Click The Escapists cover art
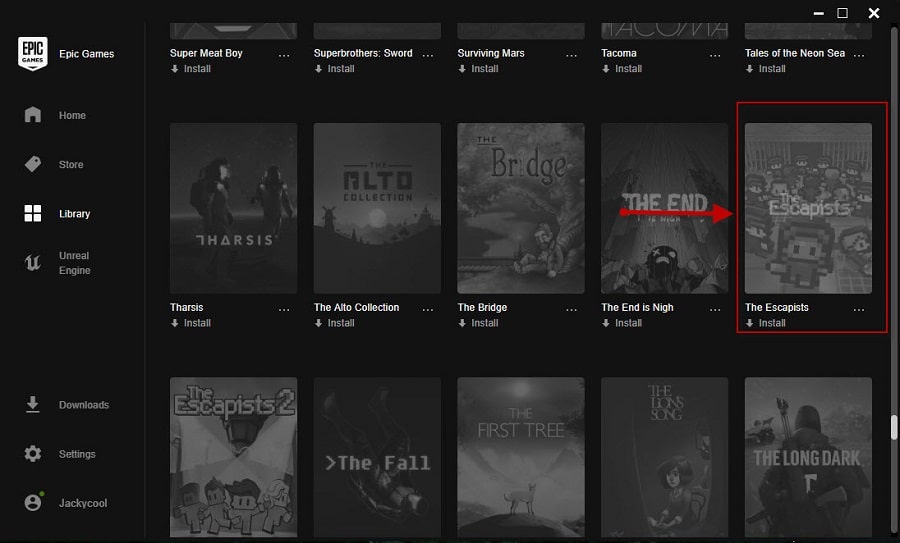 (808, 208)
